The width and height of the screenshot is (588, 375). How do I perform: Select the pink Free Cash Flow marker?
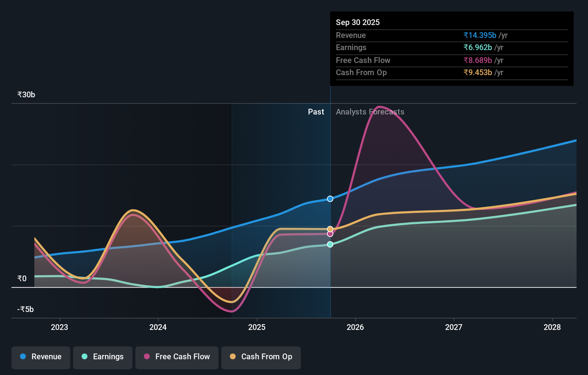(330, 234)
